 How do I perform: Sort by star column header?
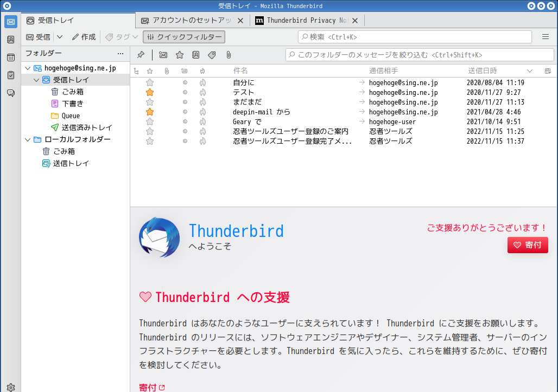pos(150,71)
